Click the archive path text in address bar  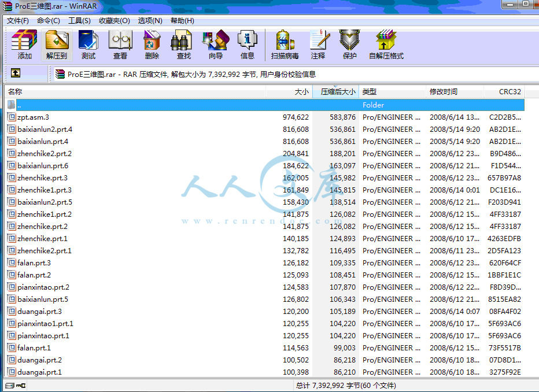coord(192,74)
